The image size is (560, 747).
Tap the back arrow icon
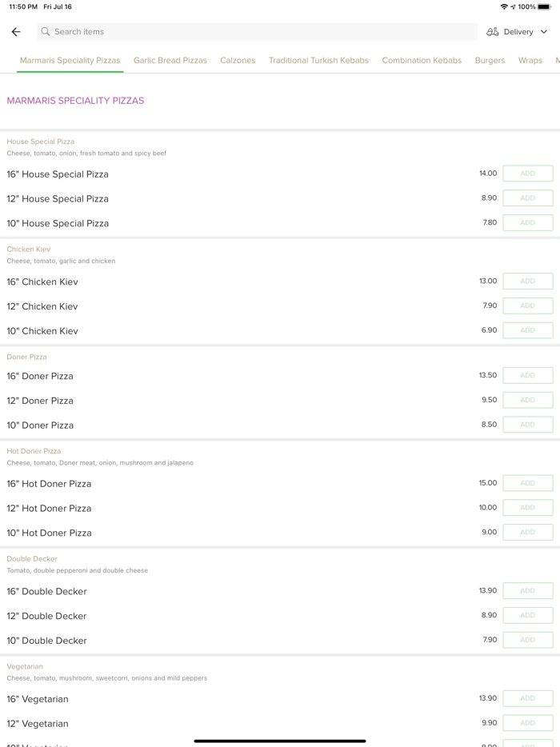[x=16, y=32]
